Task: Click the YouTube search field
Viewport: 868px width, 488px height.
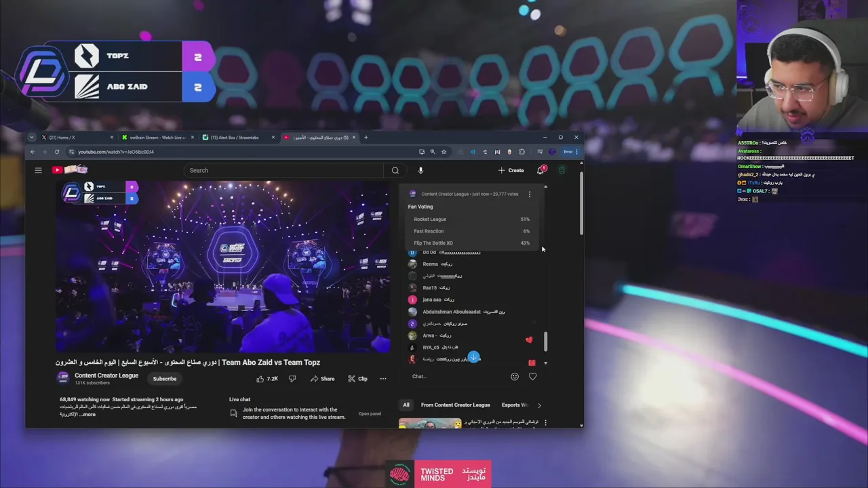Action: click(x=283, y=170)
